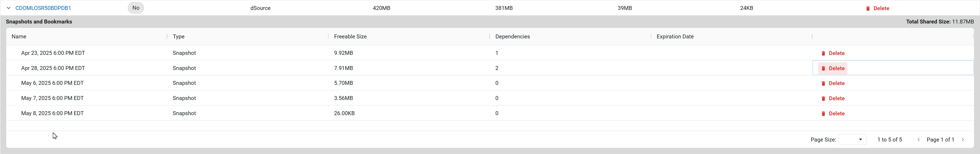Screen dimensions: 980x154
Task: Collapse the CDOMLOSR50BDPDB1 row chevron
Action: coord(8,8)
